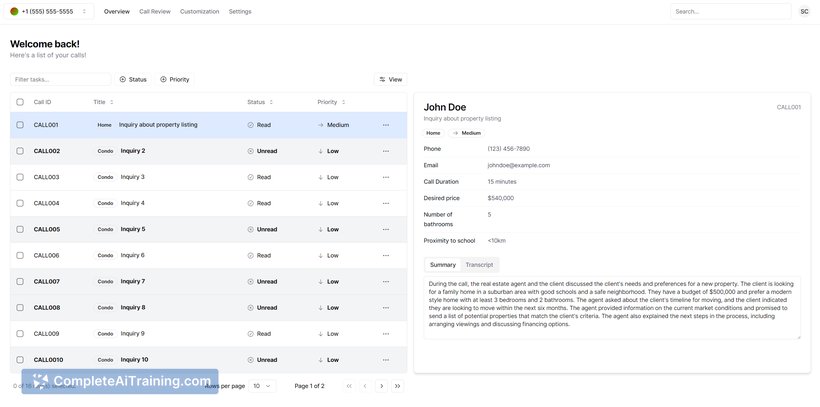Click the phone number account avatar circle

(x=14, y=12)
